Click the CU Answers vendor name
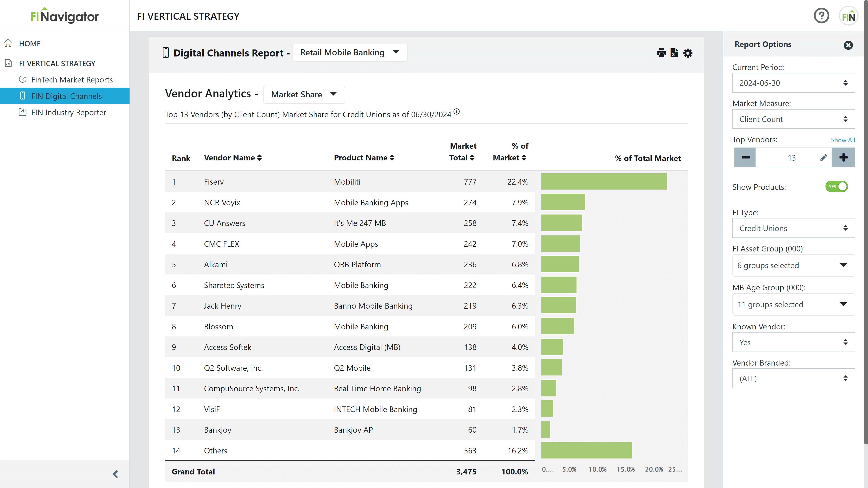This screenshot has height=488, width=868. (224, 223)
